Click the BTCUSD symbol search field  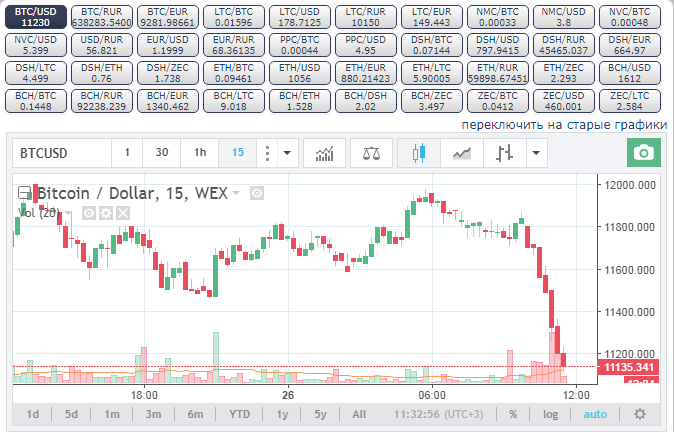(x=62, y=153)
